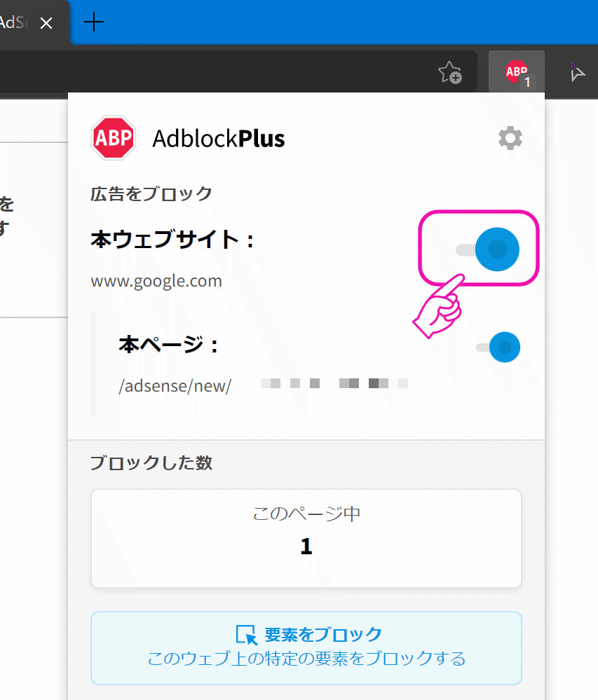Add page to favorites star icon
Screen dimensions: 598x700
(450, 72)
